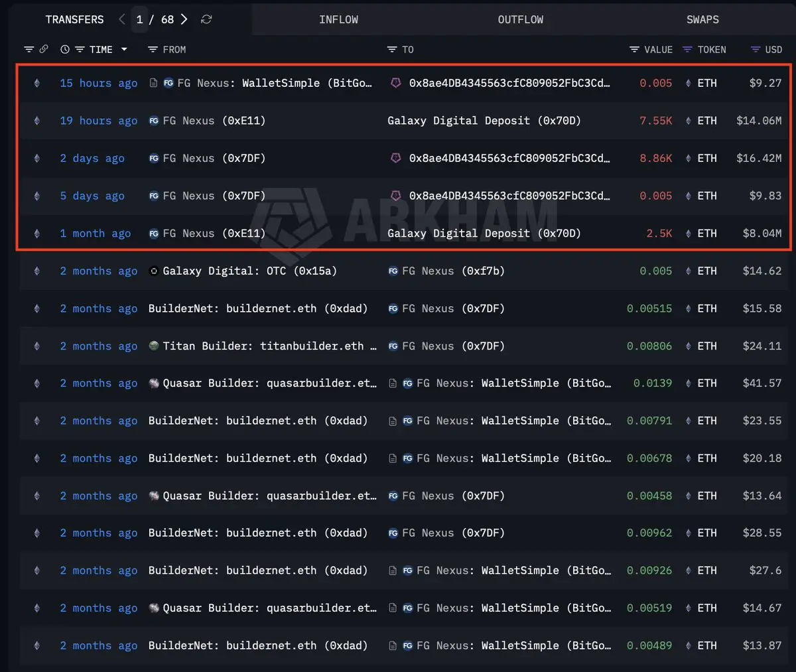Select the 2.5K value cell
The width and height of the screenshot is (796, 672).
click(659, 234)
